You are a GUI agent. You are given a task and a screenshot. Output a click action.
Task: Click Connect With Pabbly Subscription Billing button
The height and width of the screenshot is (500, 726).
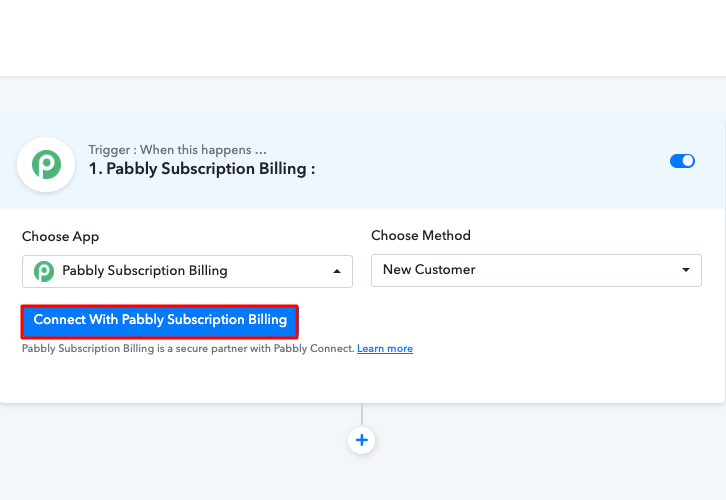point(160,321)
